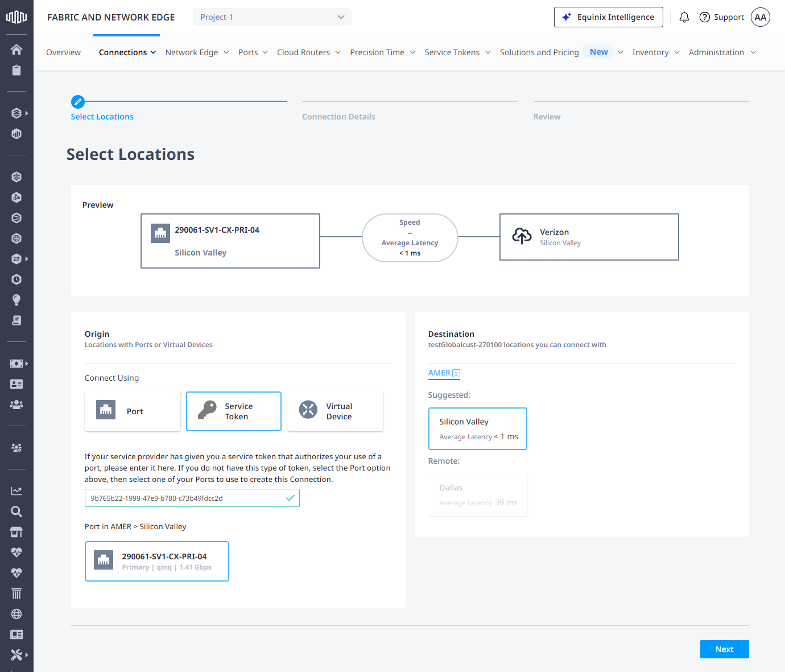
Task: Open the Support help link
Action: [721, 17]
